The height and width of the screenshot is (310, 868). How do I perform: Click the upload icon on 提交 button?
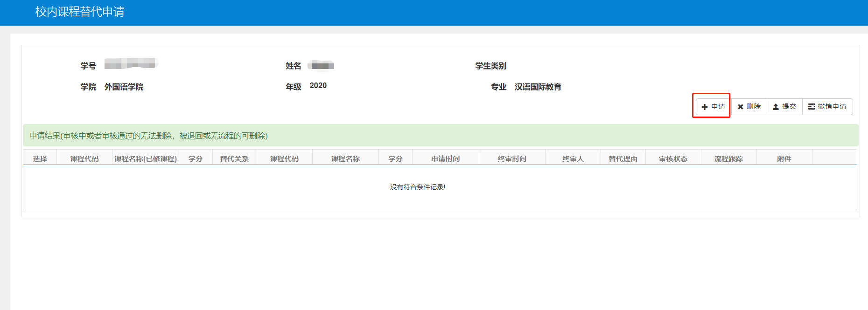pos(776,107)
